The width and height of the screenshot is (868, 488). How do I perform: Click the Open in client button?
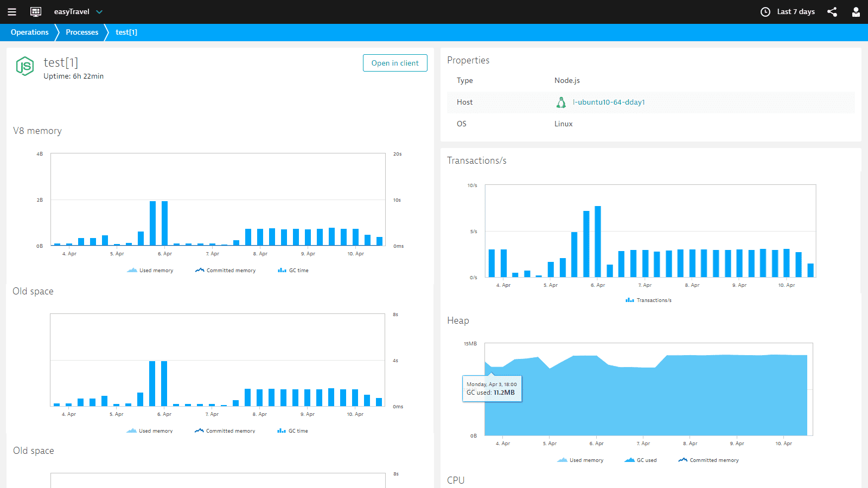[395, 63]
